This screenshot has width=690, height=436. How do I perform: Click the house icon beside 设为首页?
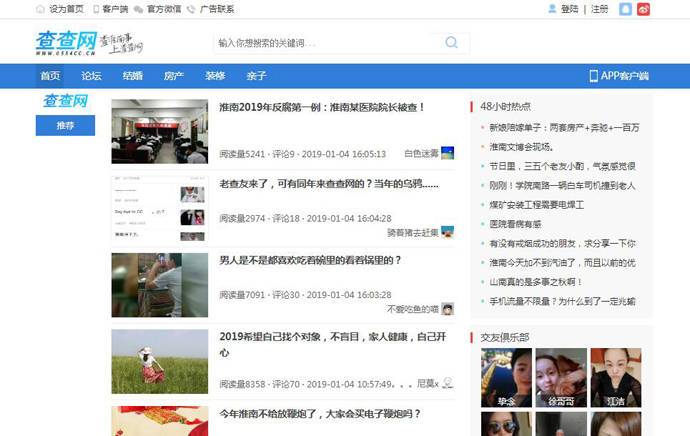click(40, 9)
